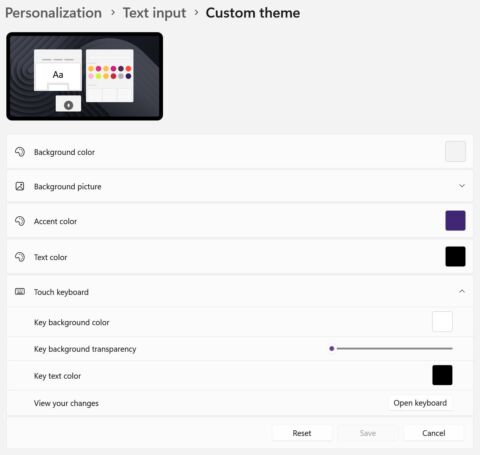Image resolution: width=480 pixels, height=455 pixels.
Task: Open the black Text color swatch
Action: coord(455,256)
